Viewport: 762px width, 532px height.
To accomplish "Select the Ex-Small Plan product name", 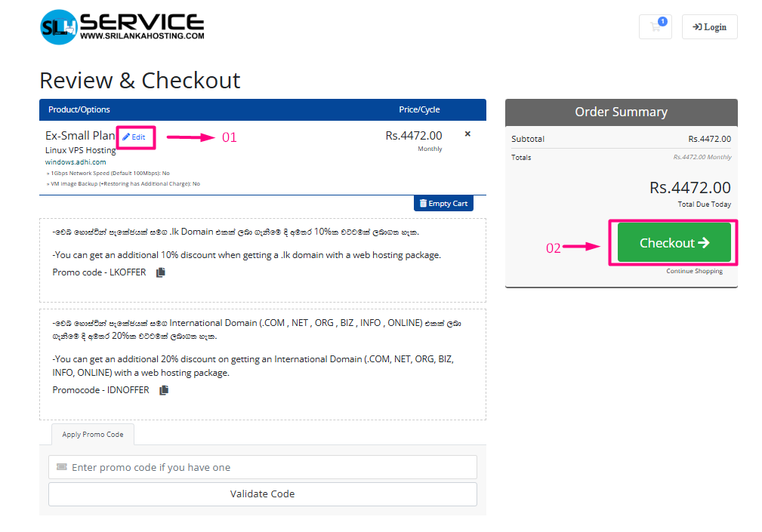I will tap(80, 136).
